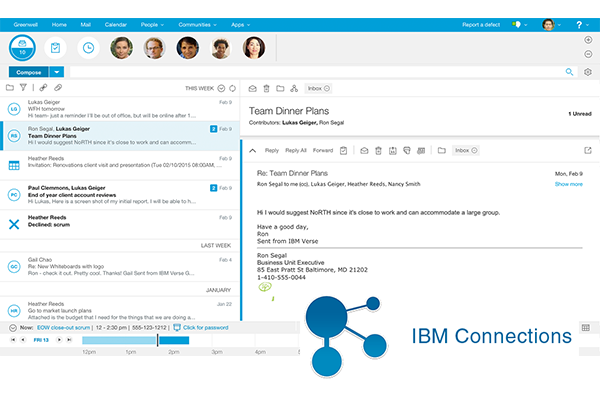The height and width of the screenshot is (410, 600).
Task: Click the Click for password link
Action: point(205,328)
